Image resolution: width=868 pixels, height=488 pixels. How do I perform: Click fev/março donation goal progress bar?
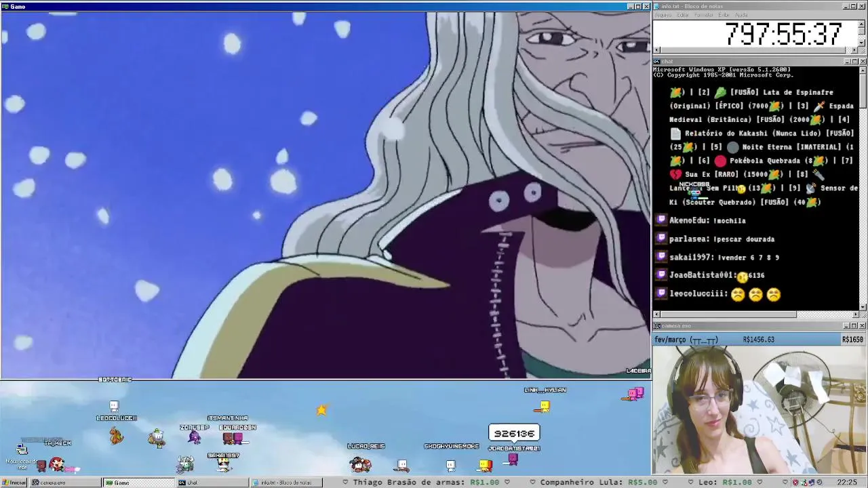tap(759, 340)
